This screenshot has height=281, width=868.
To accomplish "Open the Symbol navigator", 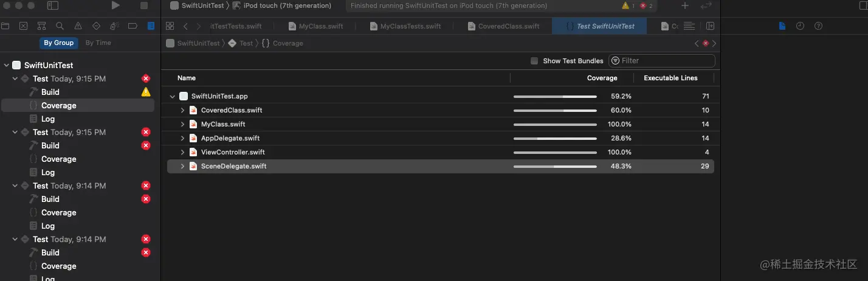I will click(41, 26).
